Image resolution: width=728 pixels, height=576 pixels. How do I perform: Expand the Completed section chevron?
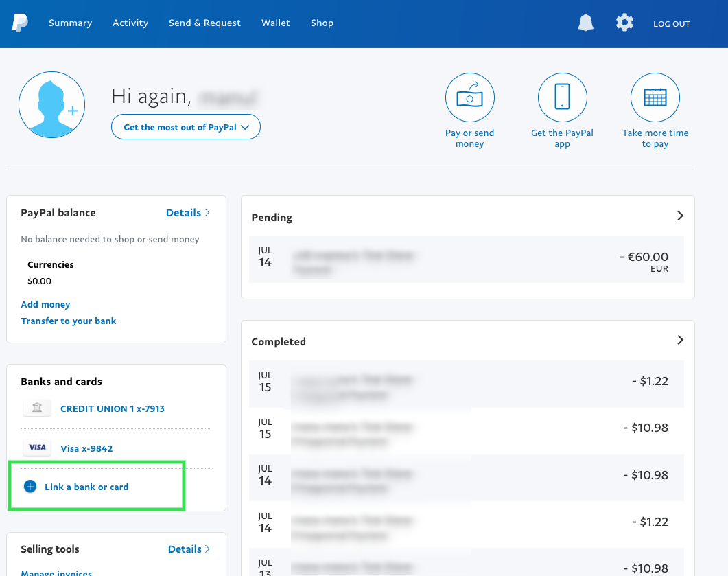680,340
